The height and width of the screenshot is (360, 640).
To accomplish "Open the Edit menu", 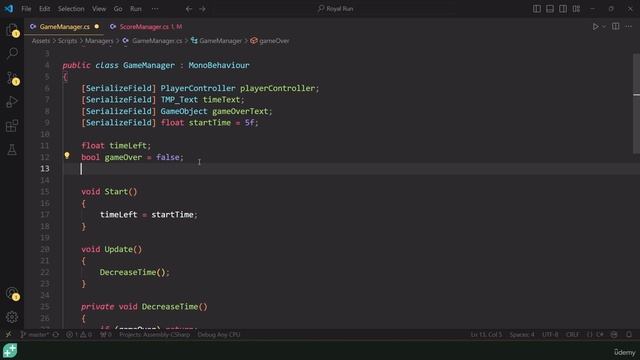I will click(44, 9).
